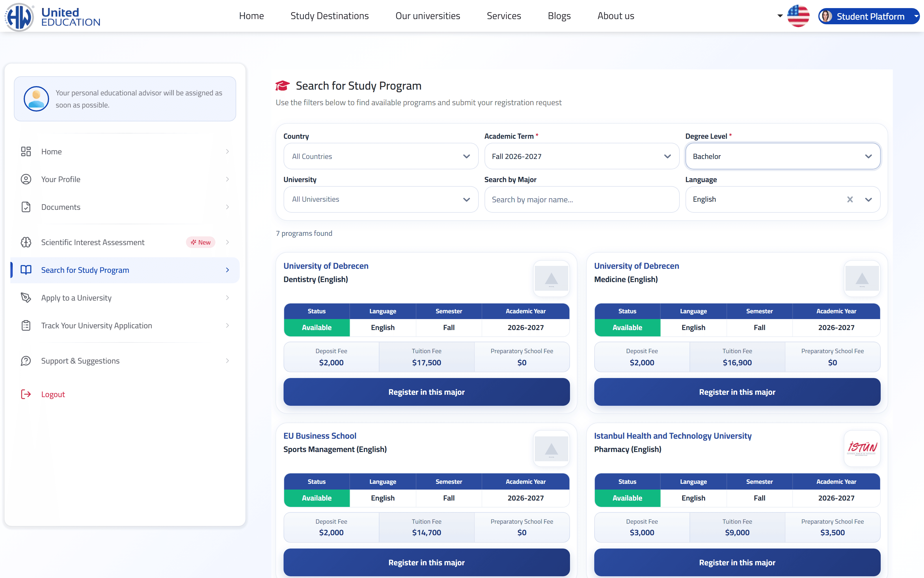Expand the Documents sidebar chevron
This screenshot has height=578, width=924.
pyautogui.click(x=228, y=207)
